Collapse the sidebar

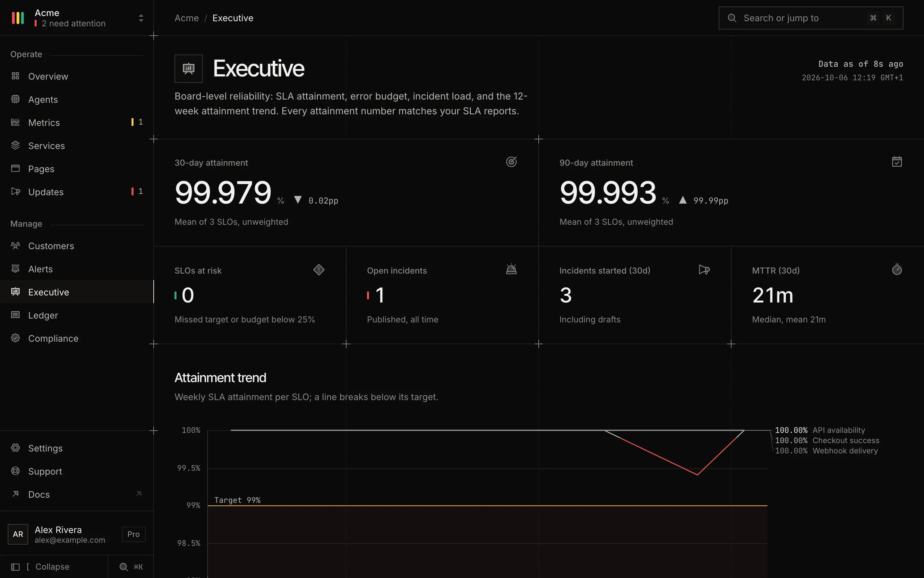pos(54,566)
